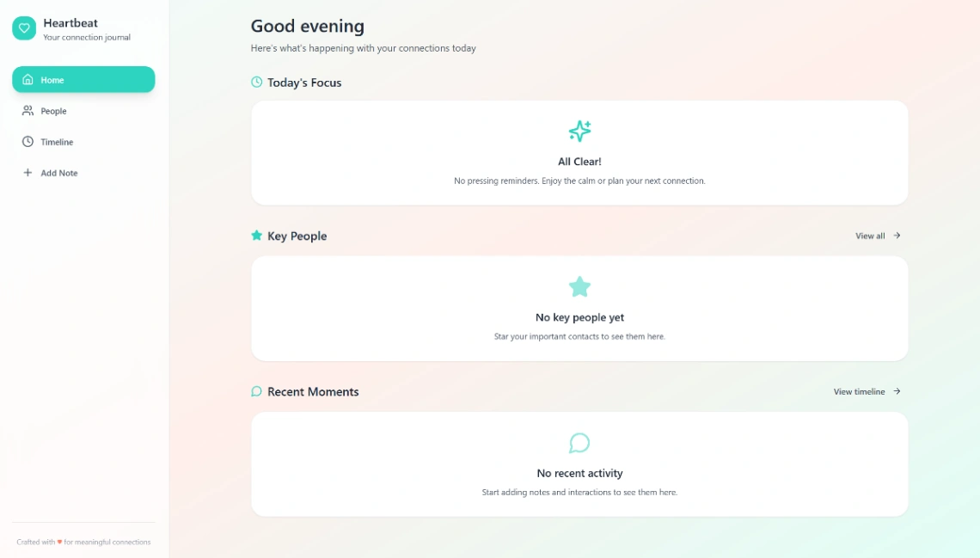Click the People icon in the sidebar
980x558 pixels.
tap(27, 110)
